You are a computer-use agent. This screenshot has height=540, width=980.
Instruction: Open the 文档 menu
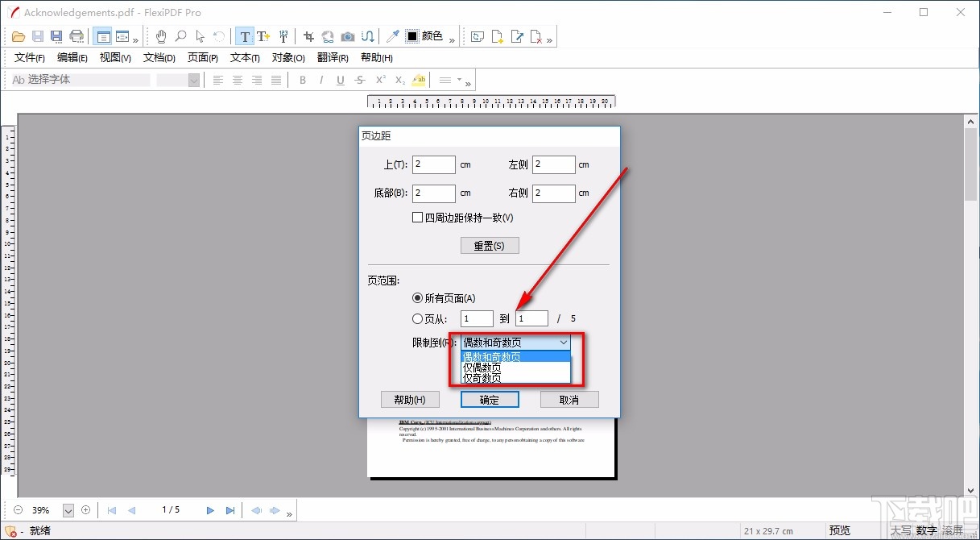[158, 57]
